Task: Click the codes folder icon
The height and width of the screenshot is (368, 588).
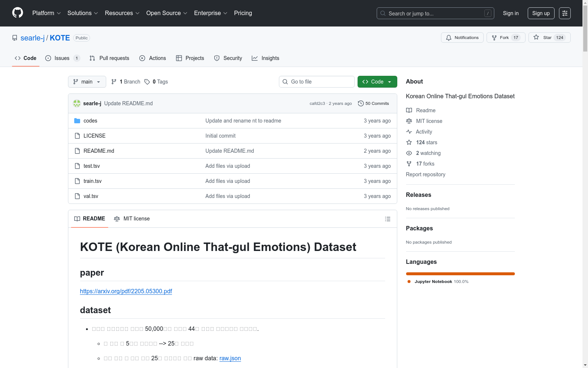Action: pyautogui.click(x=77, y=121)
